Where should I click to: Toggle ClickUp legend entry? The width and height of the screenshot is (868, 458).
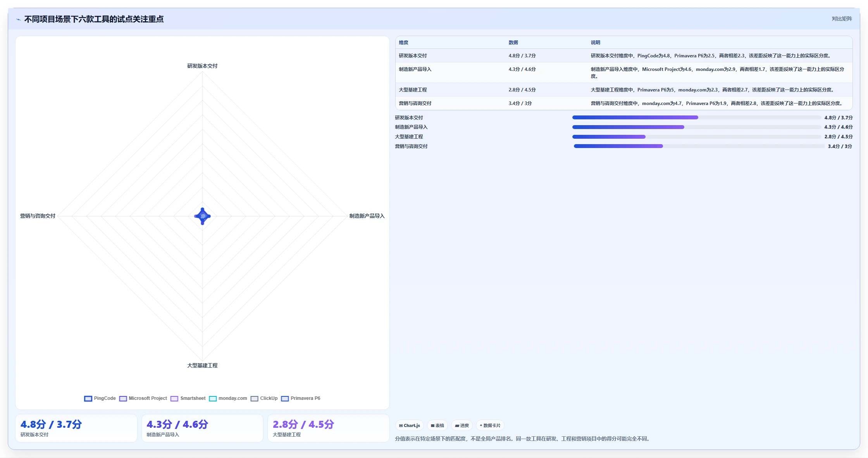click(264, 398)
